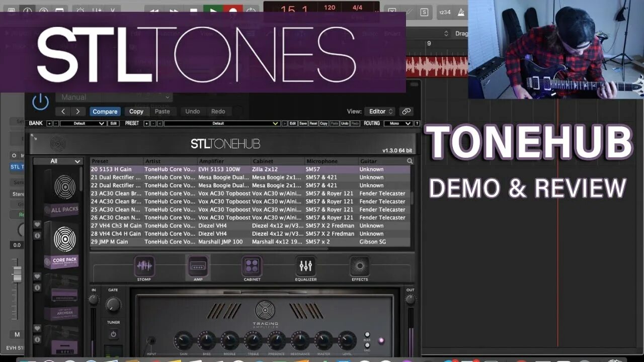Viewport: 644px width, 362px height.
Task: Click the Gate knob
Action: tap(113, 305)
